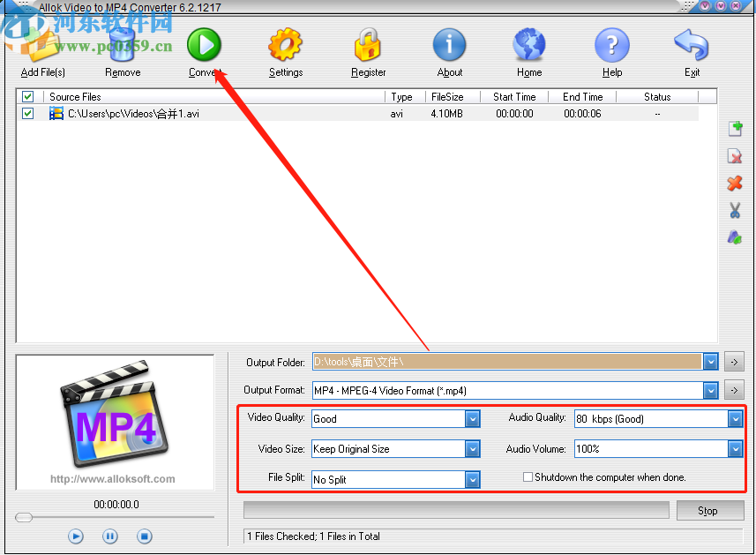Click the add file sidebar icon with green plus
The height and width of the screenshot is (555, 756).
(x=735, y=129)
